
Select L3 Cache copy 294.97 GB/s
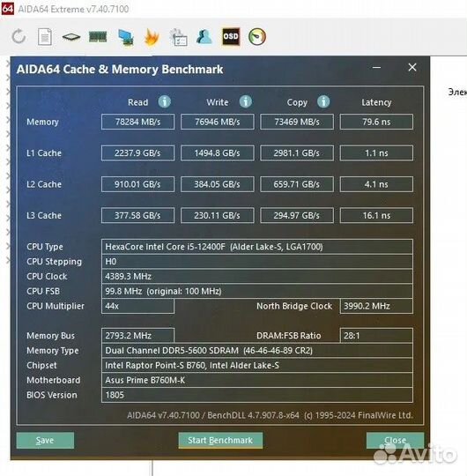coord(297,216)
